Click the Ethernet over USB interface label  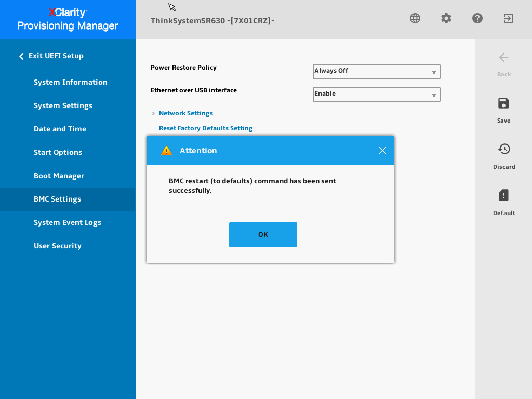(194, 90)
